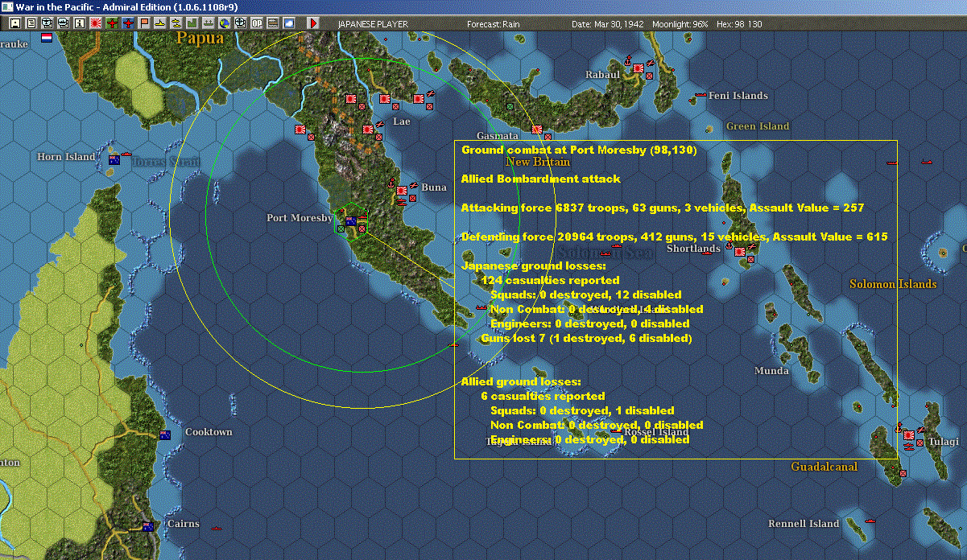
Task: Click the '6 casualties reported' line
Action: point(543,396)
